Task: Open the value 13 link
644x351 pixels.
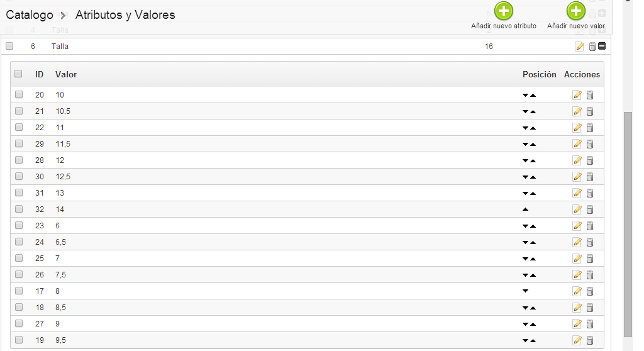Action: pyautogui.click(x=60, y=193)
